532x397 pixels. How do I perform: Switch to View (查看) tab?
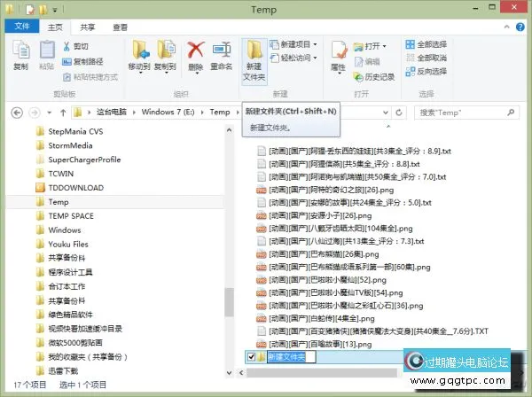coord(120,27)
